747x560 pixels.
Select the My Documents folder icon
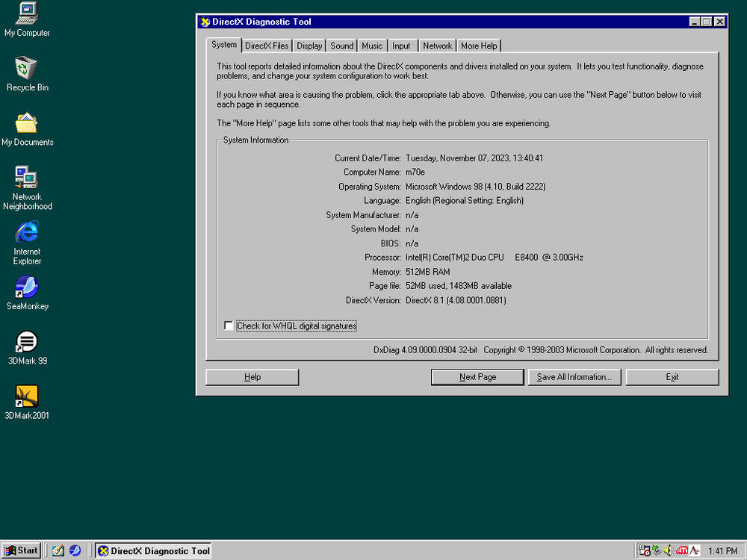pyautogui.click(x=26, y=123)
